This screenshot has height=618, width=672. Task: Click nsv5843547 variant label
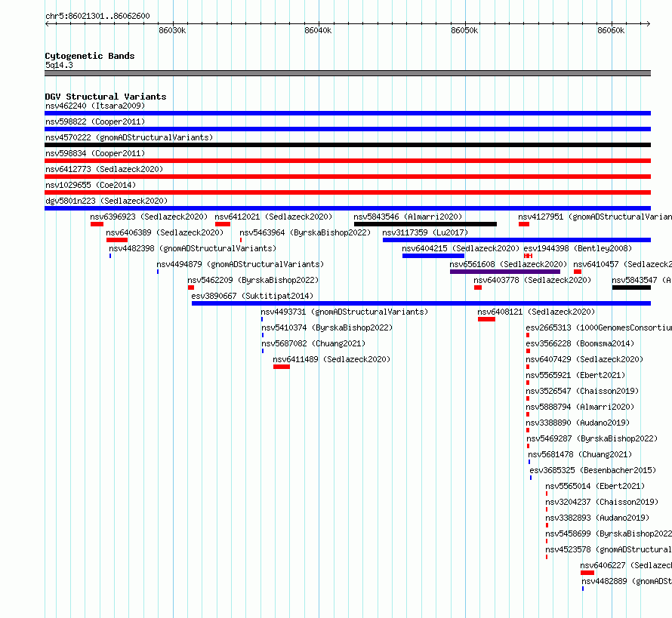pyautogui.click(x=642, y=280)
